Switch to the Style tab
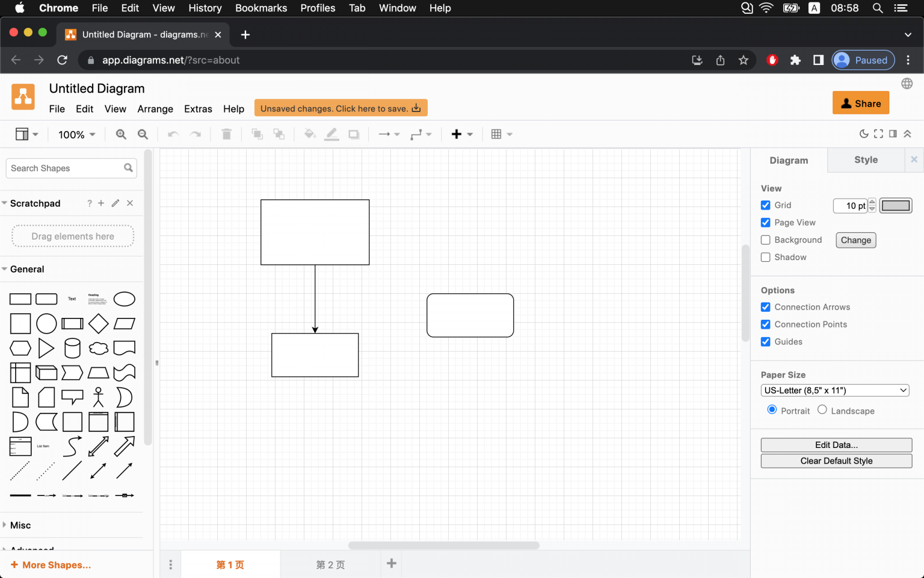The height and width of the screenshot is (578, 924). tap(866, 160)
